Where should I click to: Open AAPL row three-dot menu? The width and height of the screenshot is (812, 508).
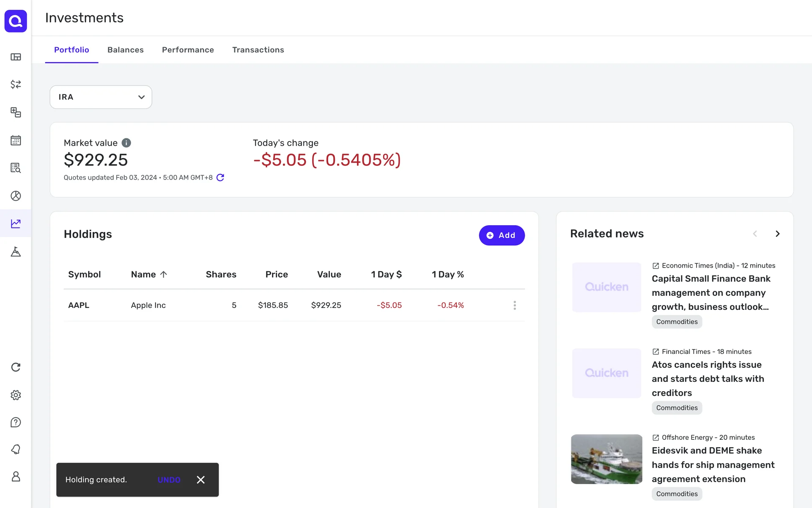514,305
